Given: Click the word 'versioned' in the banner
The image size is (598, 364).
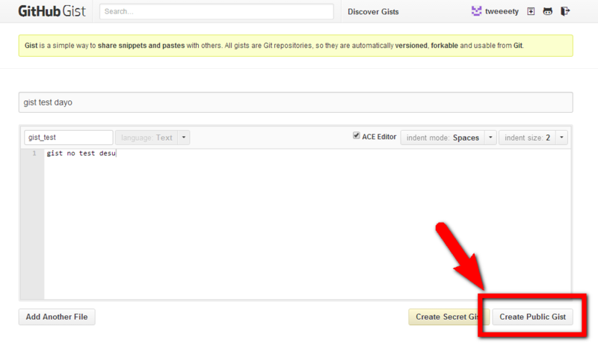Looking at the screenshot, I should click(411, 46).
